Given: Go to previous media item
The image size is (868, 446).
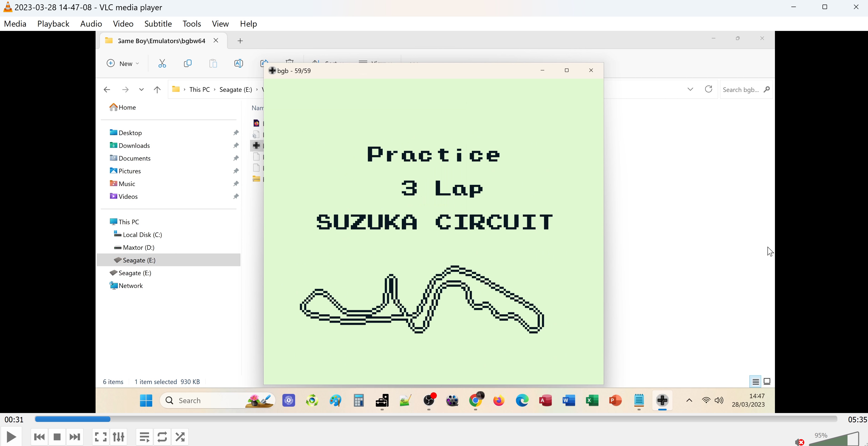Looking at the screenshot, I should point(39,437).
